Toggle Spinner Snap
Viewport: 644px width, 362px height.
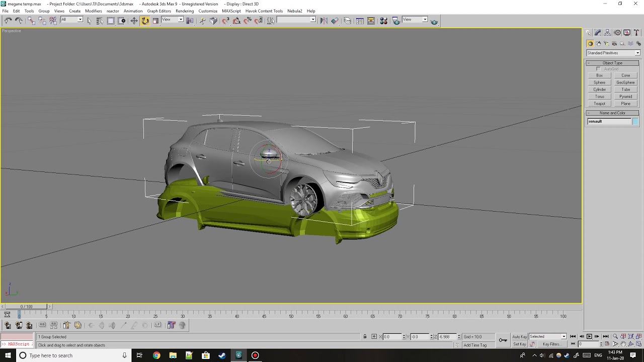[x=259, y=21]
